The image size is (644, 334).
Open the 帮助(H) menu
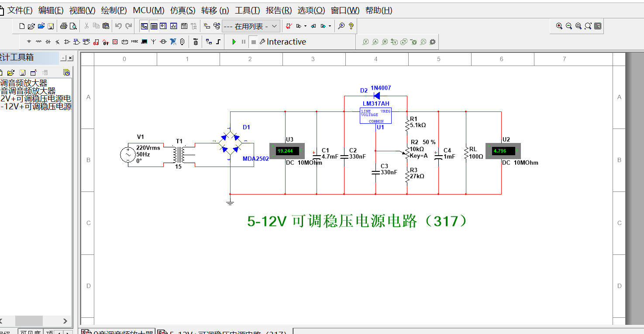[x=379, y=10]
